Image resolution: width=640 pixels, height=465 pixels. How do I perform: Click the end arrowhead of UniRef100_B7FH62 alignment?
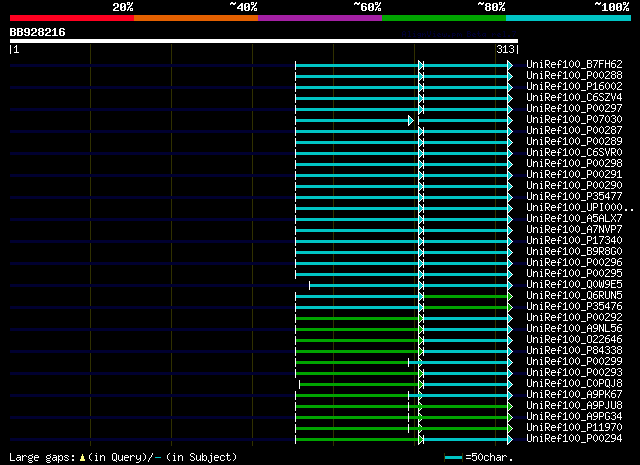coord(510,65)
